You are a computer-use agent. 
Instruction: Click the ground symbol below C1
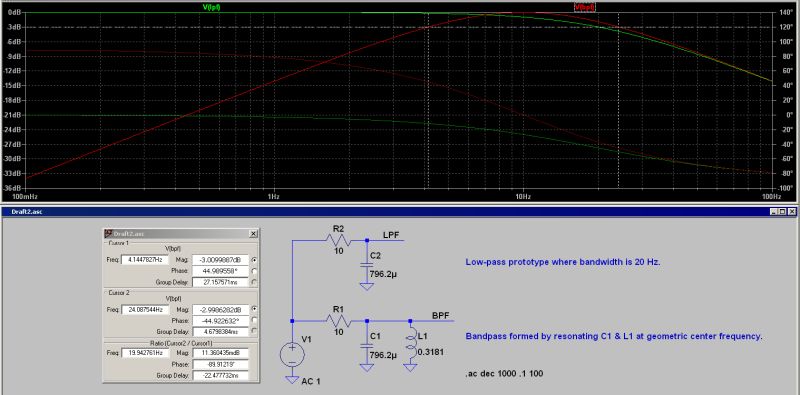[x=366, y=367]
